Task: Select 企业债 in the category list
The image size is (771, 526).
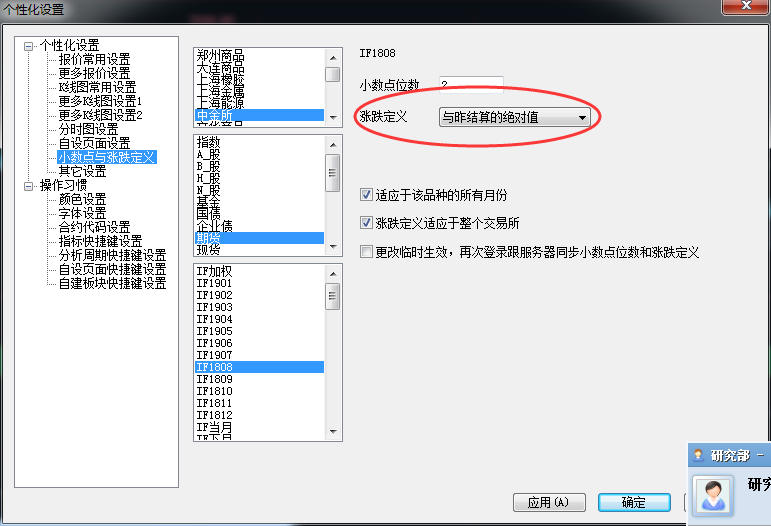Action: pos(259,226)
